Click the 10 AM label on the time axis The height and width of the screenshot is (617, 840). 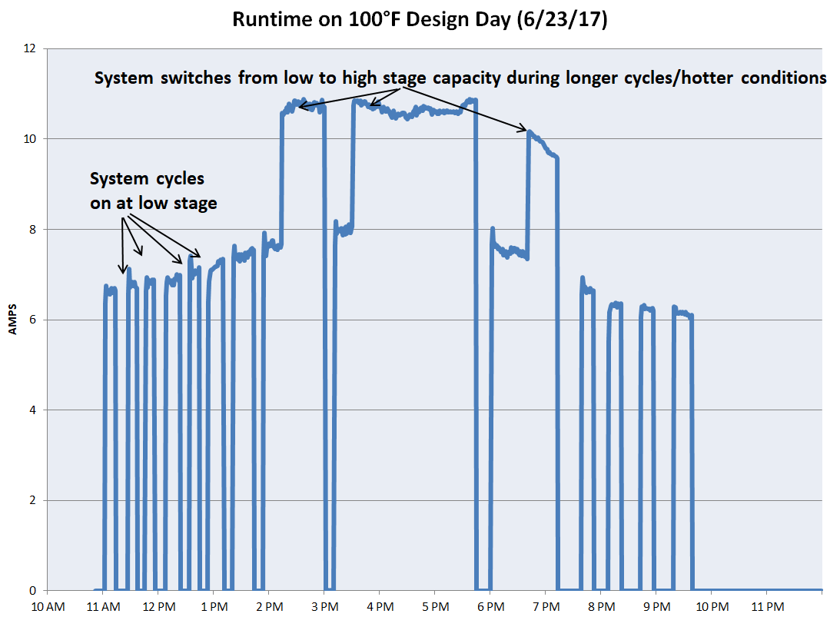(x=48, y=606)
